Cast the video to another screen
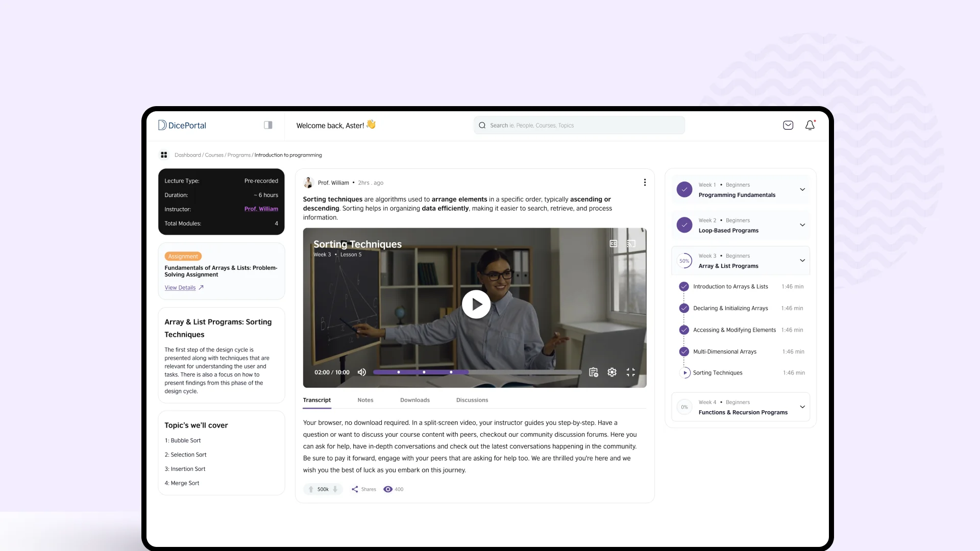Screen dimensions: 980x551 tap(631, 244)
